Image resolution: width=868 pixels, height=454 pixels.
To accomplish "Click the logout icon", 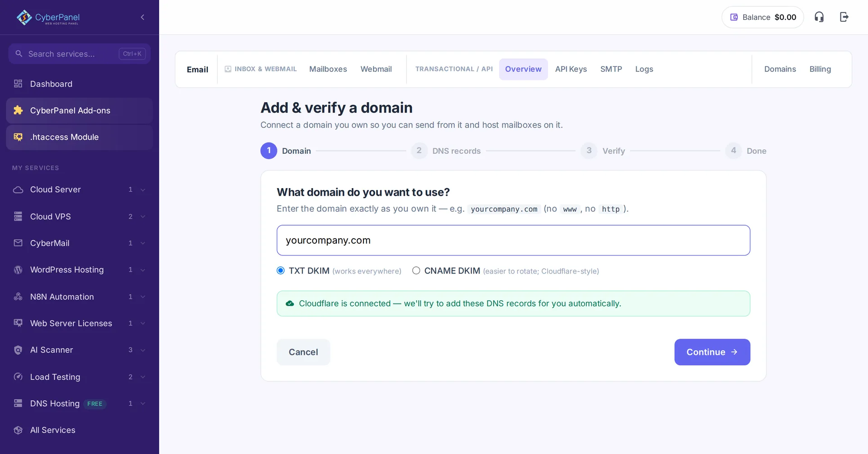I will [x=844, y=17].
